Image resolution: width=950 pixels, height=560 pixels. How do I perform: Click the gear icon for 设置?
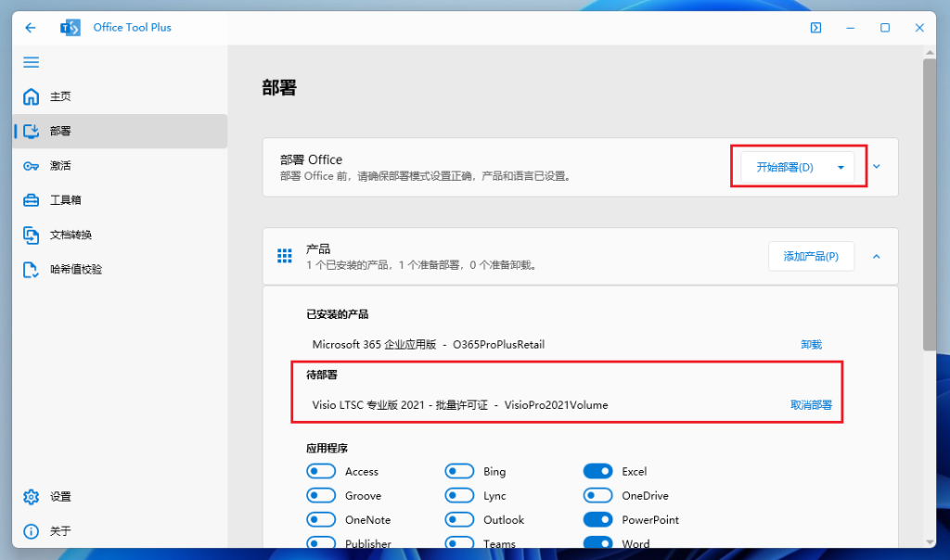point(31,497)
